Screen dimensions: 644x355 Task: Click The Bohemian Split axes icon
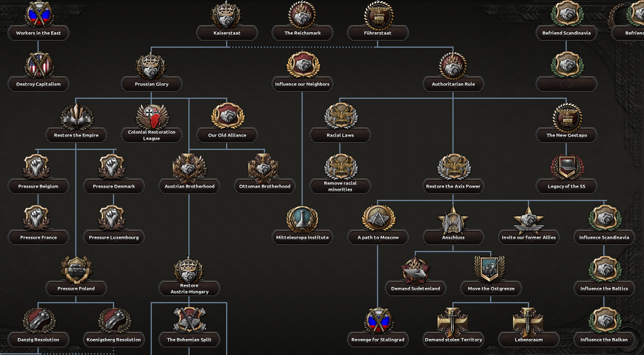point(189,320)
